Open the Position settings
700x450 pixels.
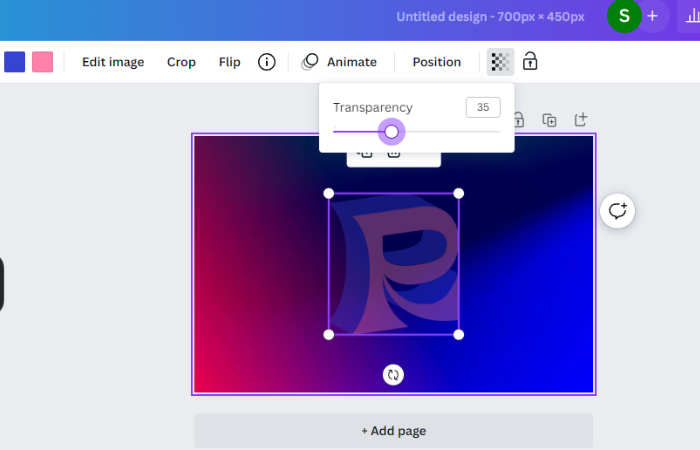[437, 62]
